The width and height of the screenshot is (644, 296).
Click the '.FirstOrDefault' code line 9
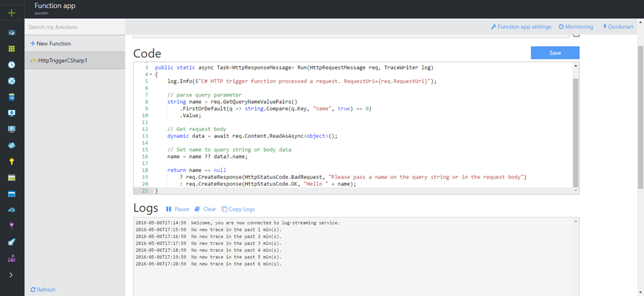(x=275, y=109)
